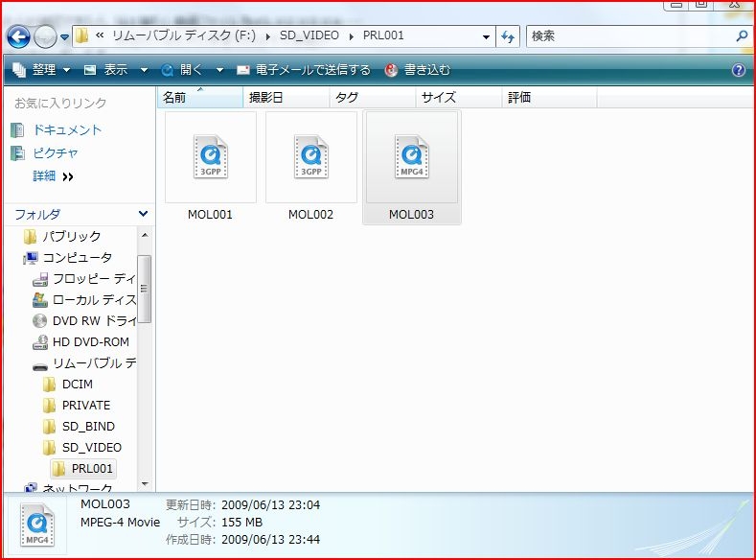Select SD_BIND folder in tree

(88, 427)
